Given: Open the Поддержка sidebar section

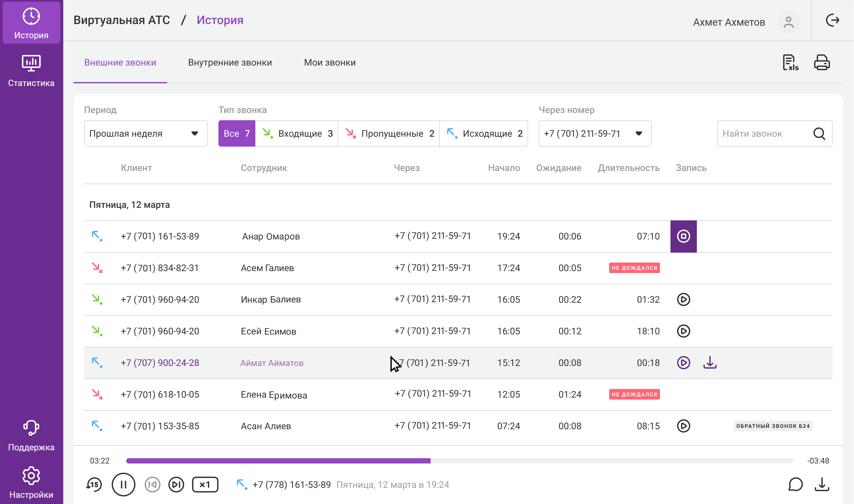Looking at the screenshot, I should pyautogui.click(x=31, y=436).
